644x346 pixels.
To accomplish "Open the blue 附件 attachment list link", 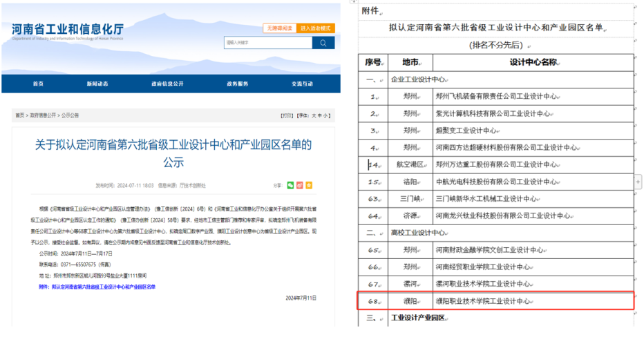I will tap(97, 287).
